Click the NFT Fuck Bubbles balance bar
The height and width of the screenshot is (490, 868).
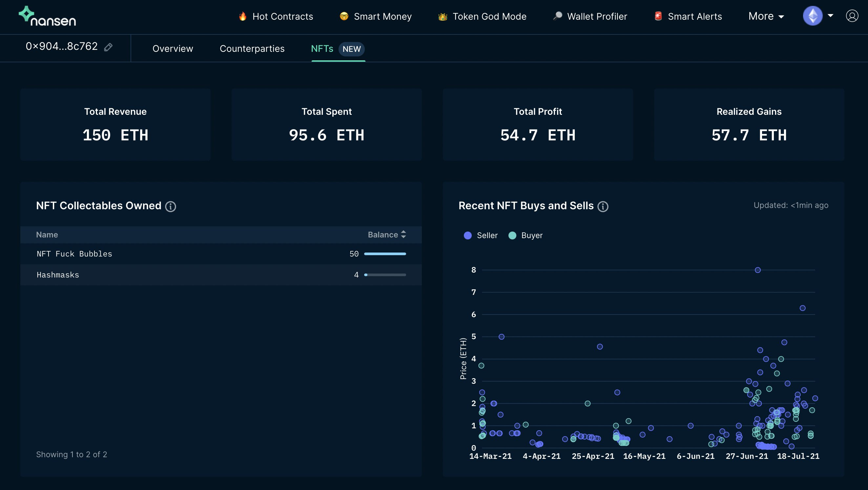385,254
